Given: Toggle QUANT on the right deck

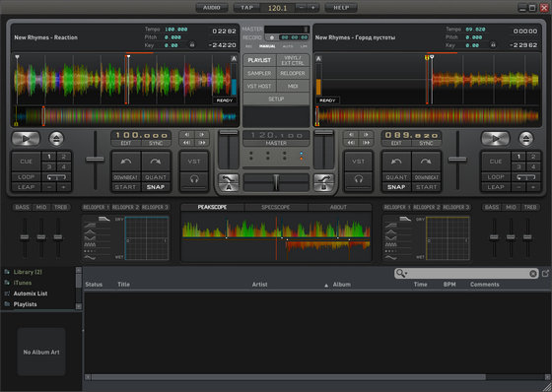Looking at the screenshot, I should (x=396, y=177).
